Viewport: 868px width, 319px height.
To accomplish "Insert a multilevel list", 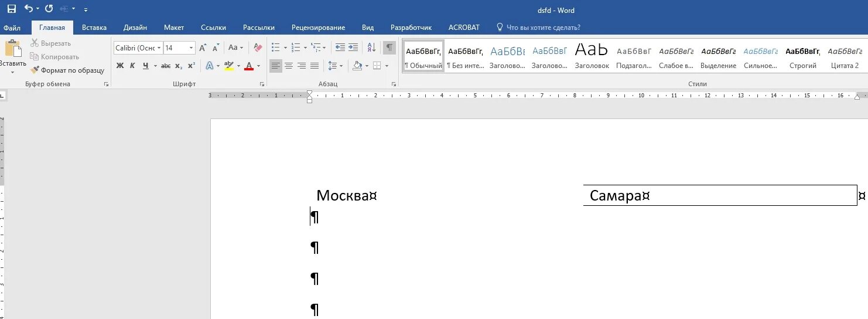I will coord(316,48).
